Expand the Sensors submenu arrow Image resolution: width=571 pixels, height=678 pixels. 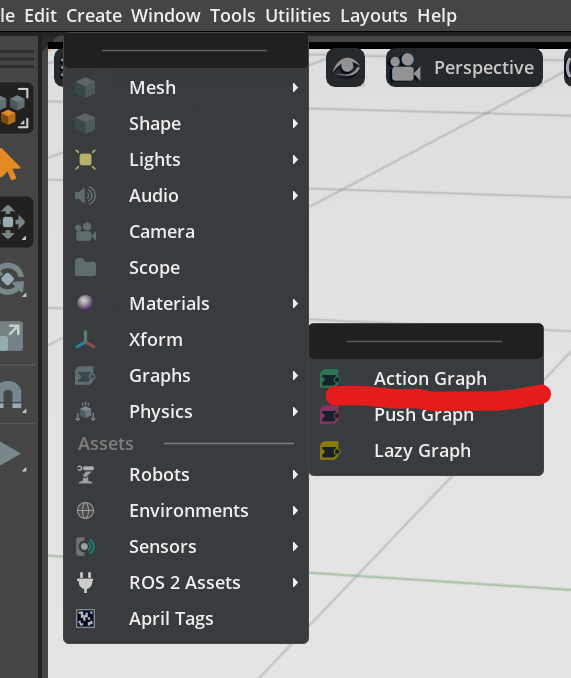(295, 547)
